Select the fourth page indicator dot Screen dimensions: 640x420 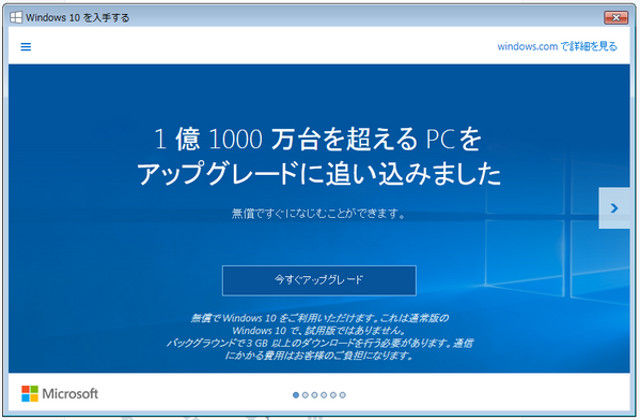(324, 395)
